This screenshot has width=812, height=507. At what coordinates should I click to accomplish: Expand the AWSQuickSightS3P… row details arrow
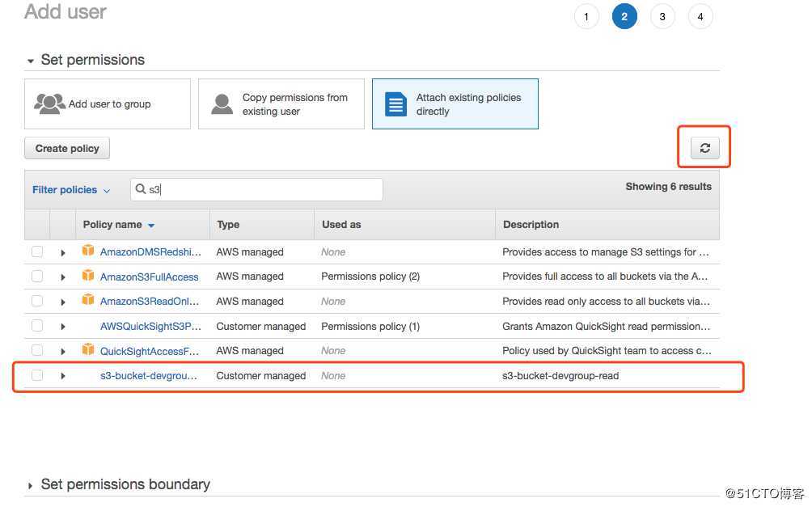tap(62, 327)
